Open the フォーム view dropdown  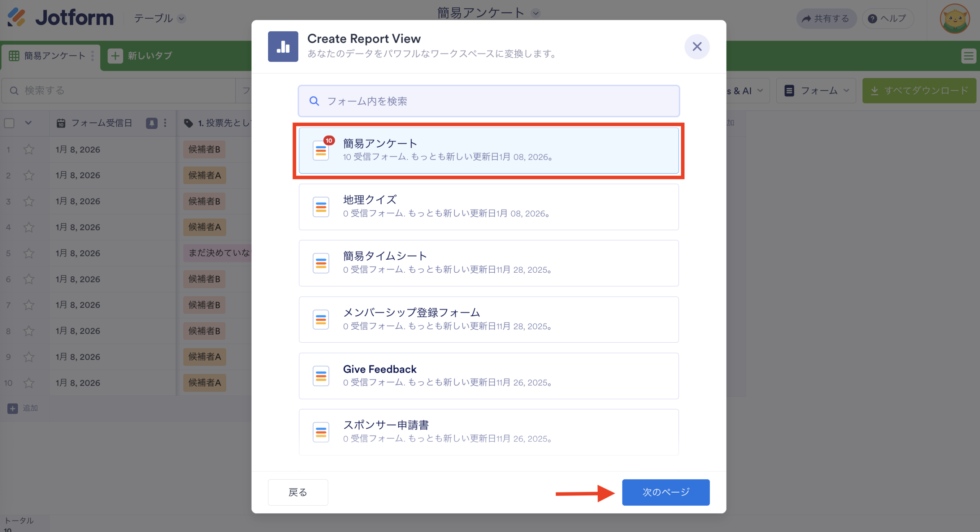click(x=816, y=91)
